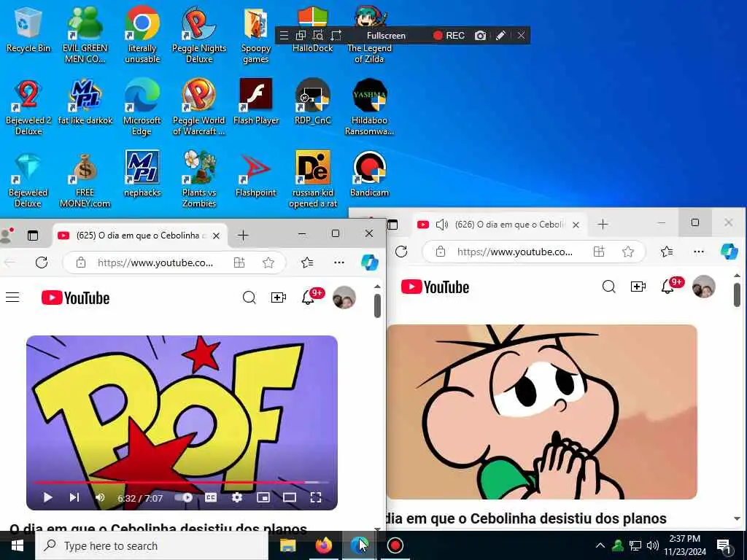Click the taskbar search box
747x560 pixels.
click(152, 545)
